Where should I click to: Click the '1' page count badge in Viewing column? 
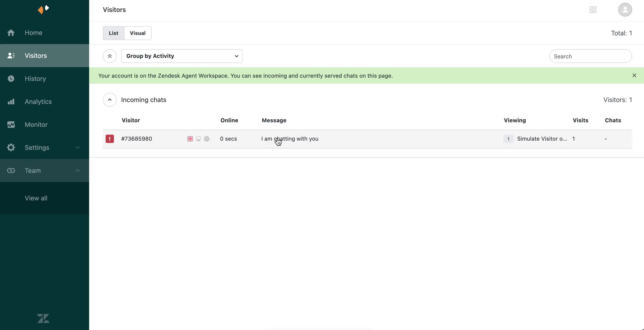click(508, 139)
